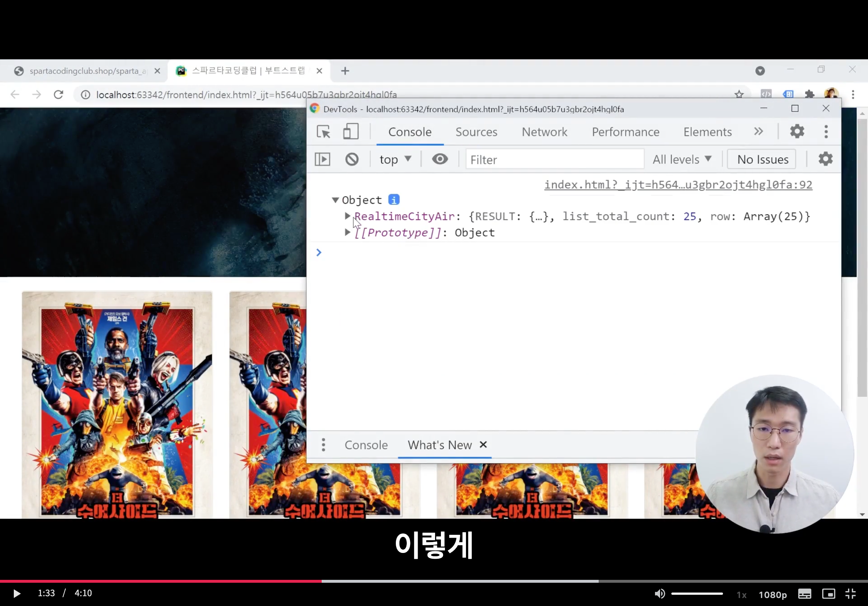The height and width of the screenshot is (606, 868).
Task: Collapse the Object tree node
Action: [x=335, y=200]
